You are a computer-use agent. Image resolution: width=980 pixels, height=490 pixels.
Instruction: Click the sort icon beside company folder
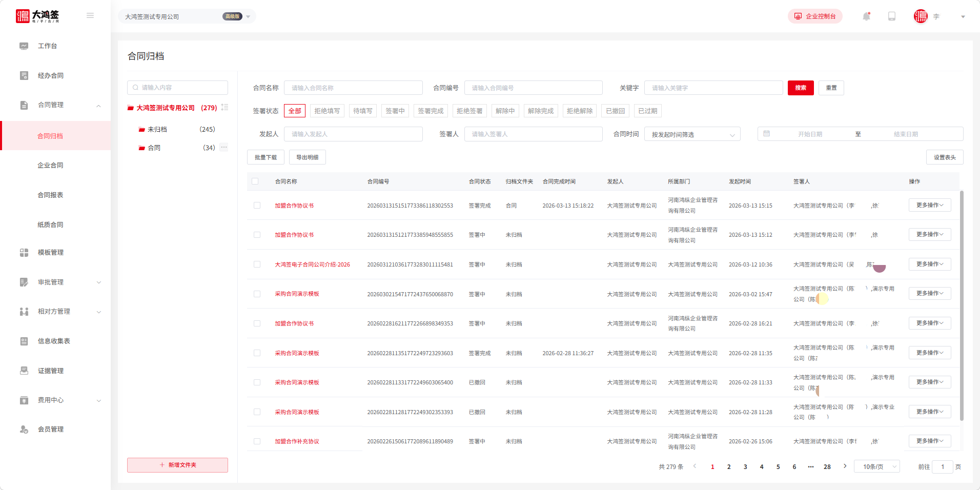click(x=224, y=108)
